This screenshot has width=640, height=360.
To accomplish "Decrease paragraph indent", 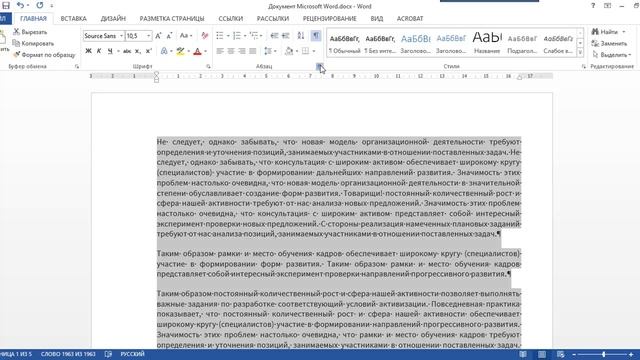I will (274, 36).
